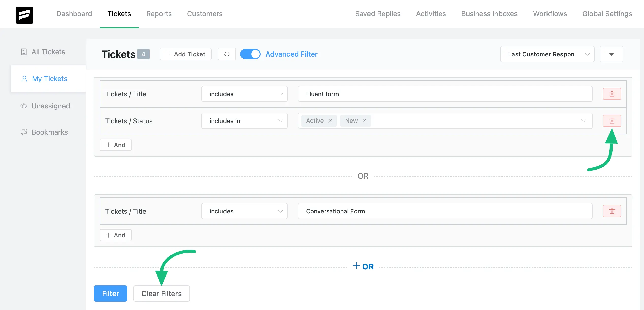
Task: Open Global Settings
Action: coord(607,14)
